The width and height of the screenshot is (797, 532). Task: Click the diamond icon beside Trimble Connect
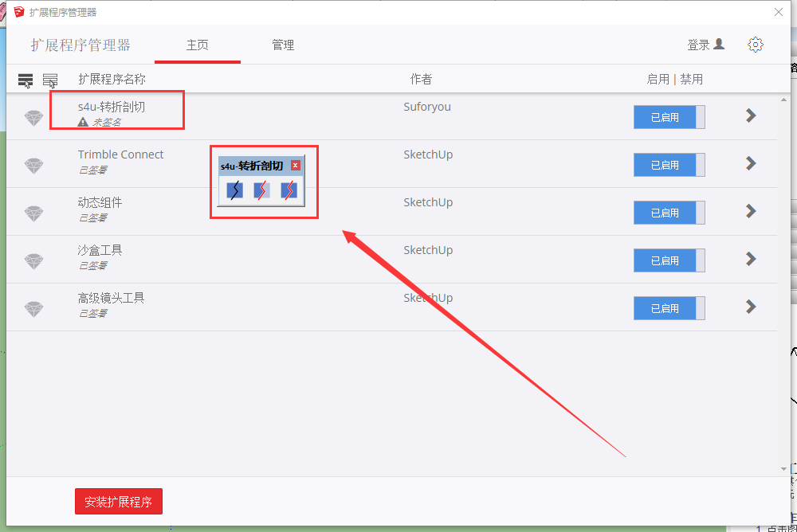(33, 165)
